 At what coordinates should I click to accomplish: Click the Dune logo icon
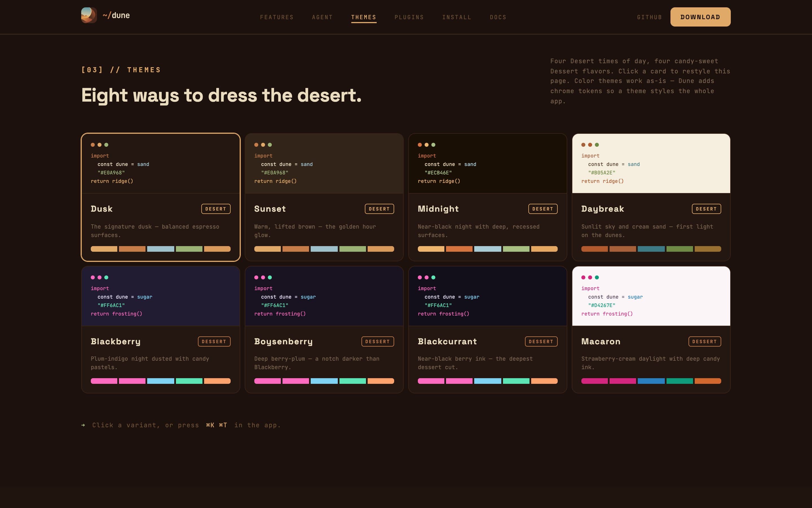89,15
